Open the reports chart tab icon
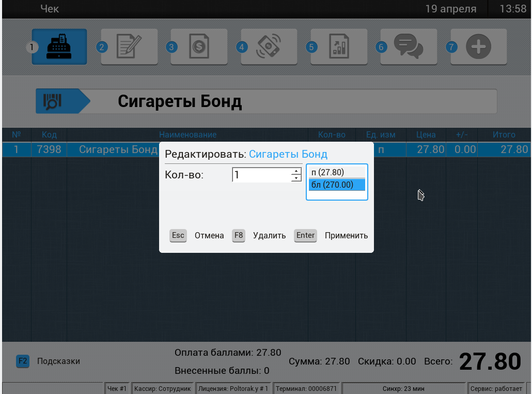The image size is (532, 394). [x=339, y=47]
